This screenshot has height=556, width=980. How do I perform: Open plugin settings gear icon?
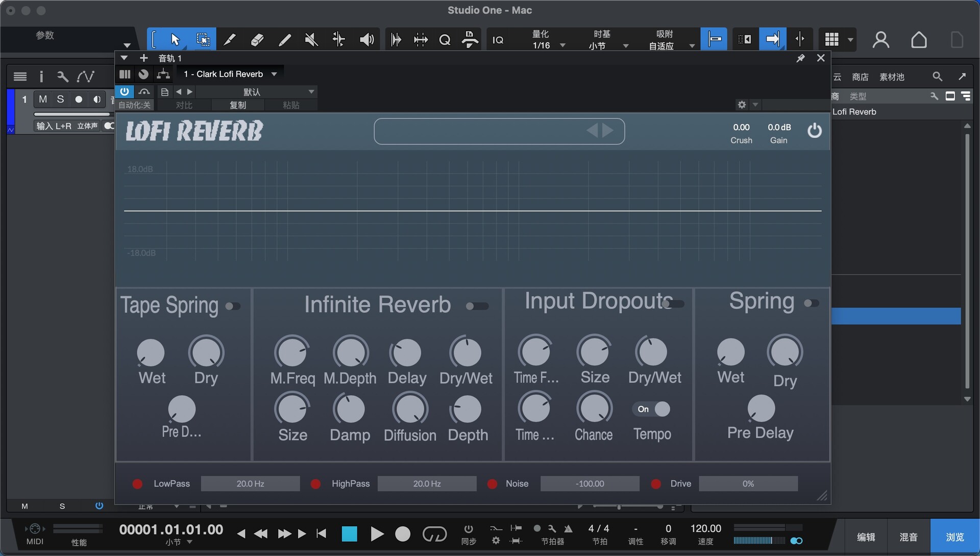742,105
